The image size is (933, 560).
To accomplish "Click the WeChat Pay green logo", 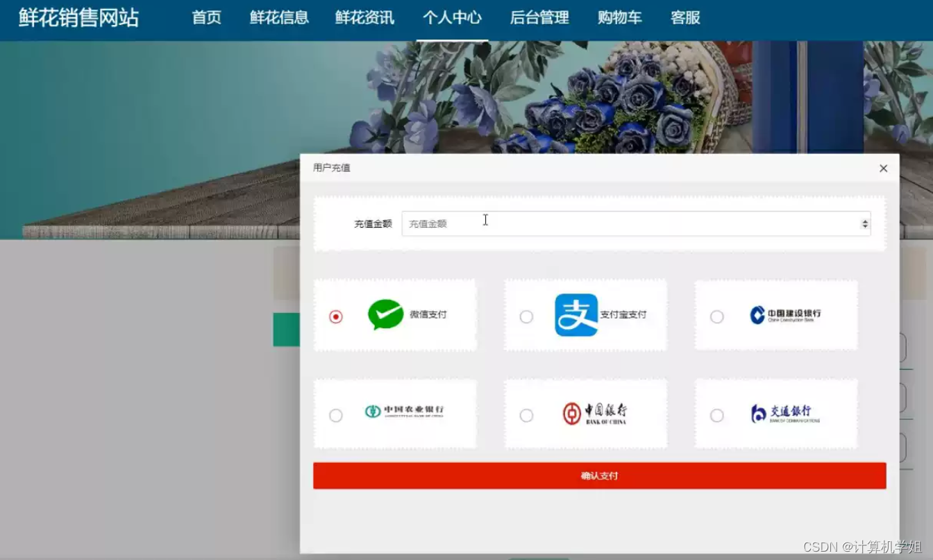I will (x=386, y=314).
